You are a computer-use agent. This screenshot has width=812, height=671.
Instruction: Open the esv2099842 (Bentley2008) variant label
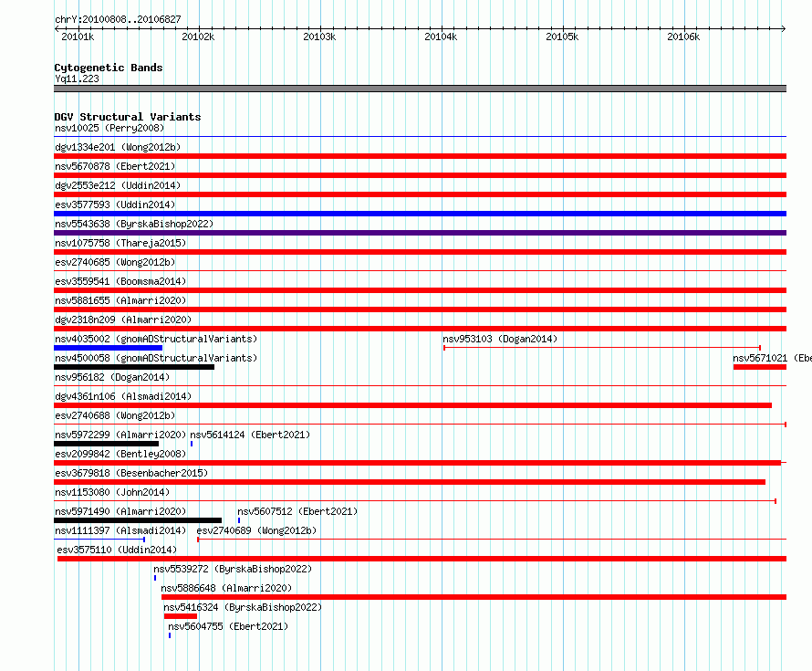[120, 454]
